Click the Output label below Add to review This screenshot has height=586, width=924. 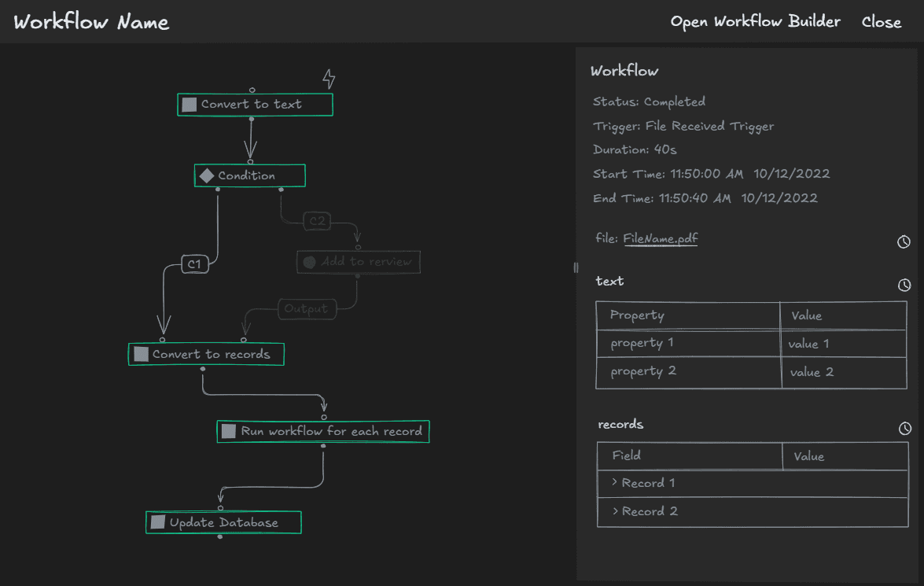(307, 308)
